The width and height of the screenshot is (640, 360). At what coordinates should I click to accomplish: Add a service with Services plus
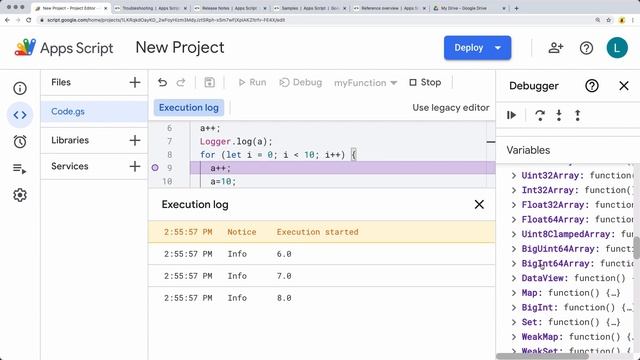[x=135, y=166]
